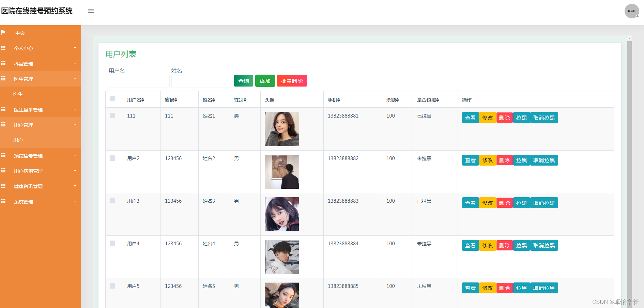The height and width of the screenshot is (308, 644).
Task: Sort by the 姓名 column arrows
Action: (x=214, y=100)
